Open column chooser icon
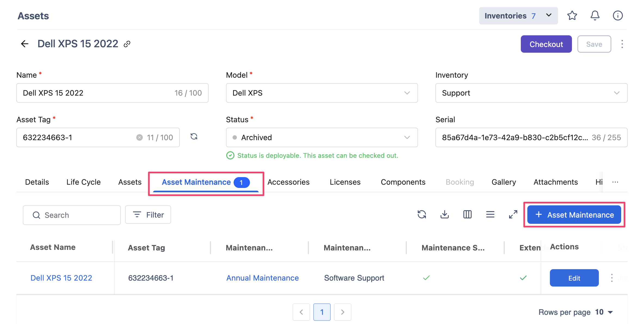 [x=467, y=215]
